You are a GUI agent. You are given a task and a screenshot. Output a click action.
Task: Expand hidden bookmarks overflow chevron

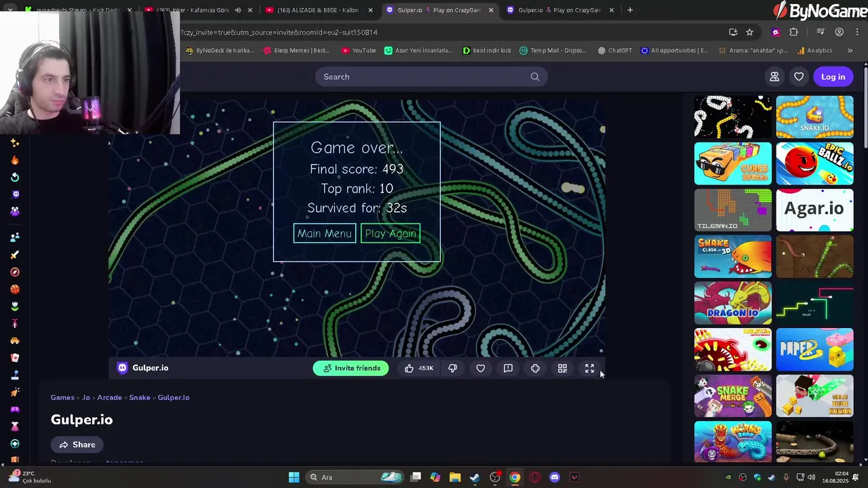point(850,50)
